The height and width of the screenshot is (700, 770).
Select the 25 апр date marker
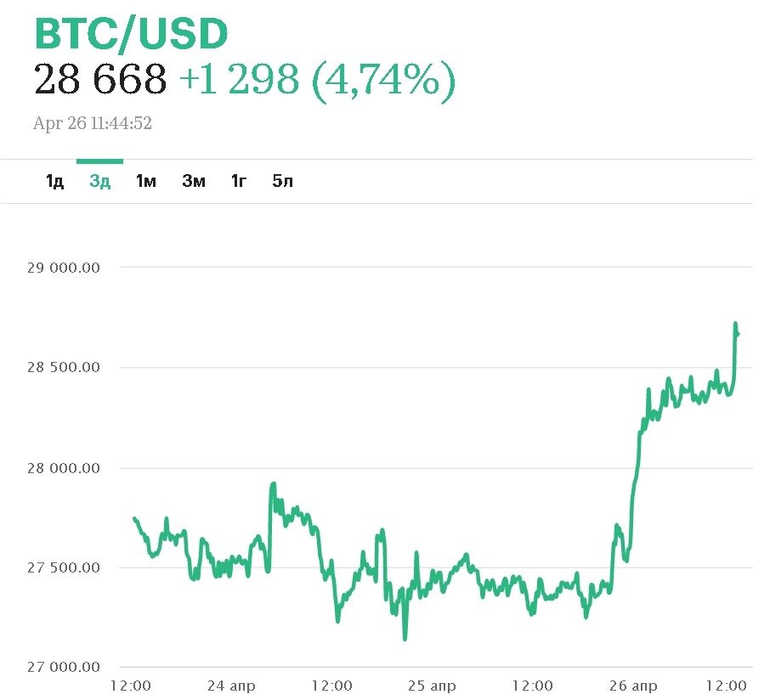click(431, 686)
